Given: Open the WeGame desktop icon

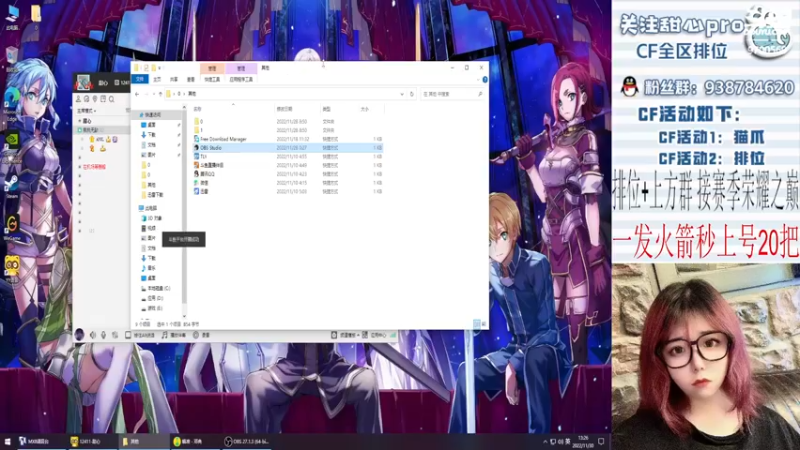Looking at the screenshot, I should pos(12,228).
